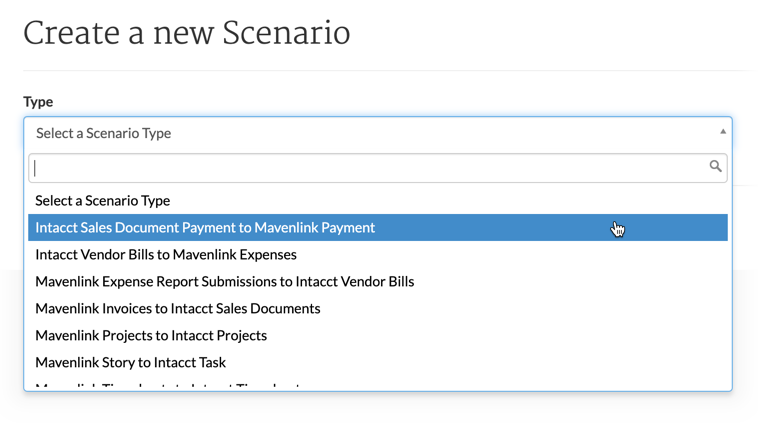Image resolution: width=758 pixels, height=423 pixels.
Task: Pick Intacct Vendor Bills to Mavenlink Expenses
Action: (378, 255)
